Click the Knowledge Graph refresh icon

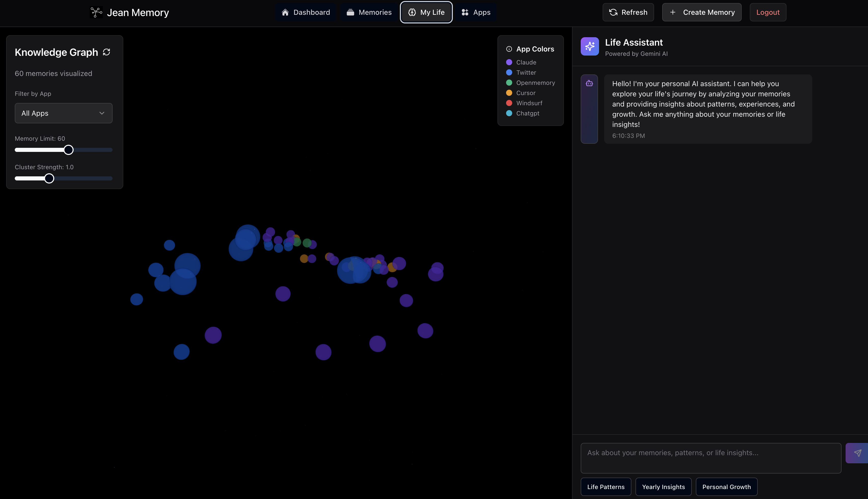(x=106, y=52)
